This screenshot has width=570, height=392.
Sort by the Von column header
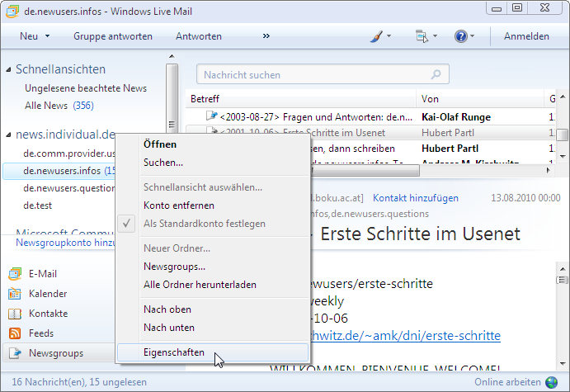coord(480,99)
